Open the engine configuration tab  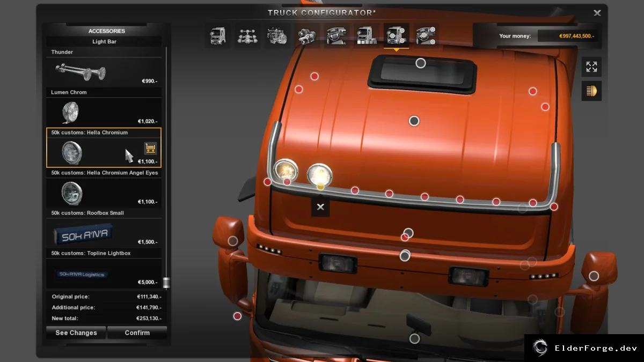point(277,35)
